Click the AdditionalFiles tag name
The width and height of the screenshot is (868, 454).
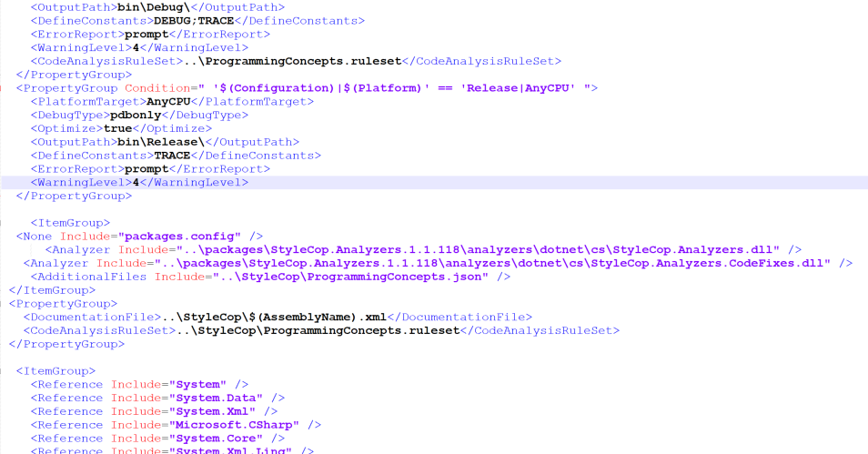click(92, 277)
